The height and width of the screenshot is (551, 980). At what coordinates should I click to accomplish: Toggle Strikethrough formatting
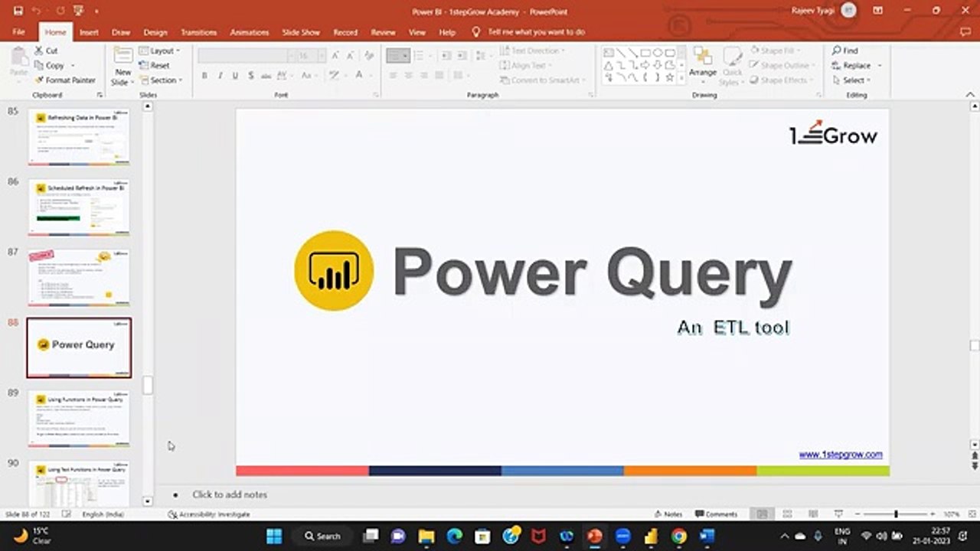(266, 76)
